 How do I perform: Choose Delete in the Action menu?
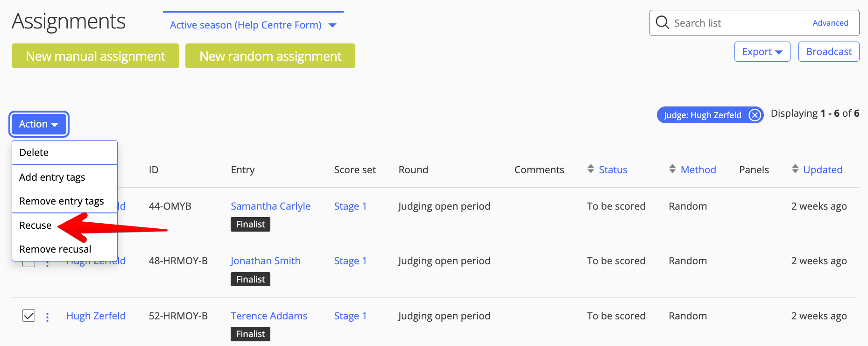click(x=34, y=153)
